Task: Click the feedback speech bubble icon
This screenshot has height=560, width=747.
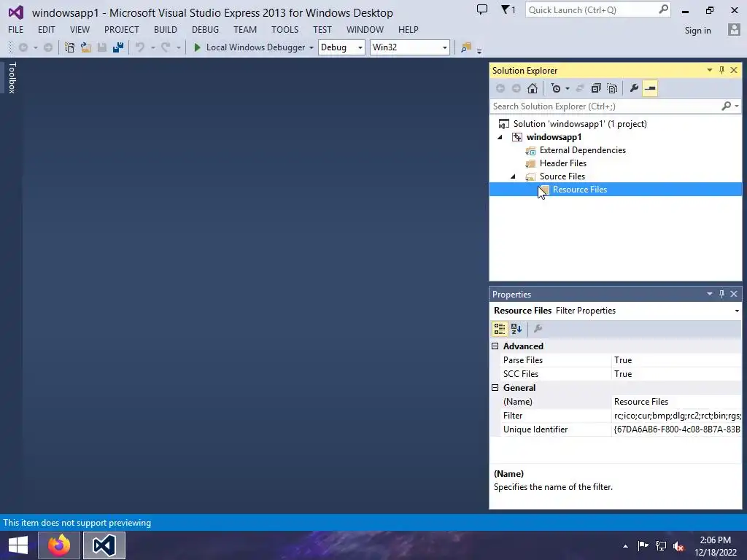Action: click(x=482, y=9)
